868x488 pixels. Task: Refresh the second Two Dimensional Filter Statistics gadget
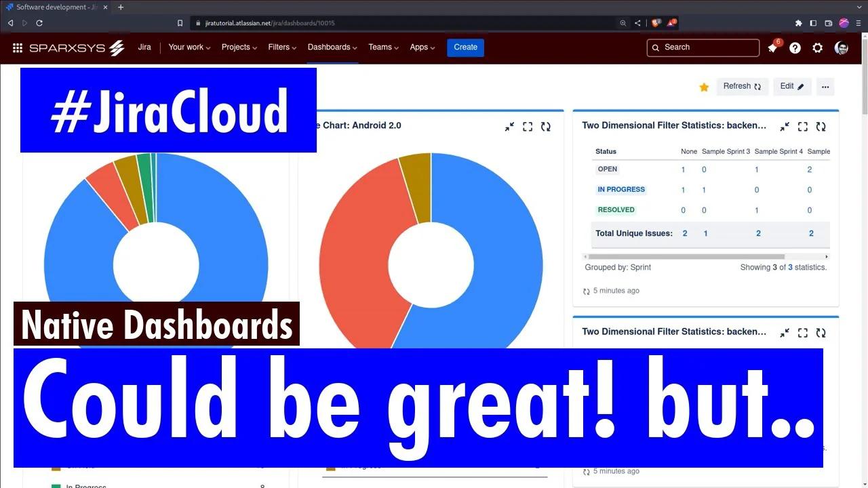tap(821, 333)
